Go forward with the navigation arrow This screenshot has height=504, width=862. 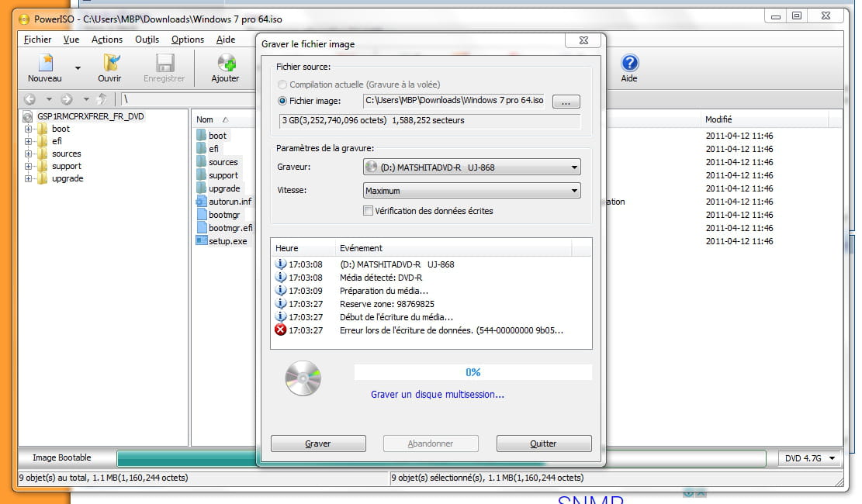(x=67, y=99)
